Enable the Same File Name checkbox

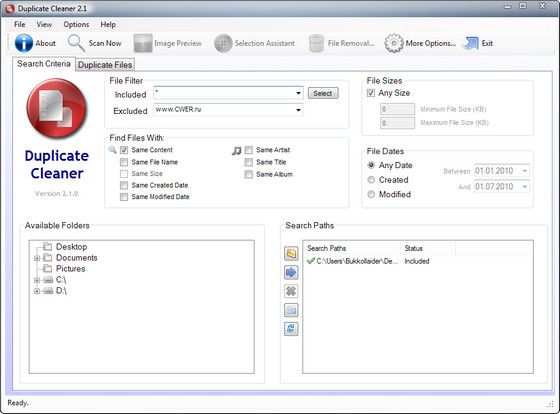[x=124, y=162]
